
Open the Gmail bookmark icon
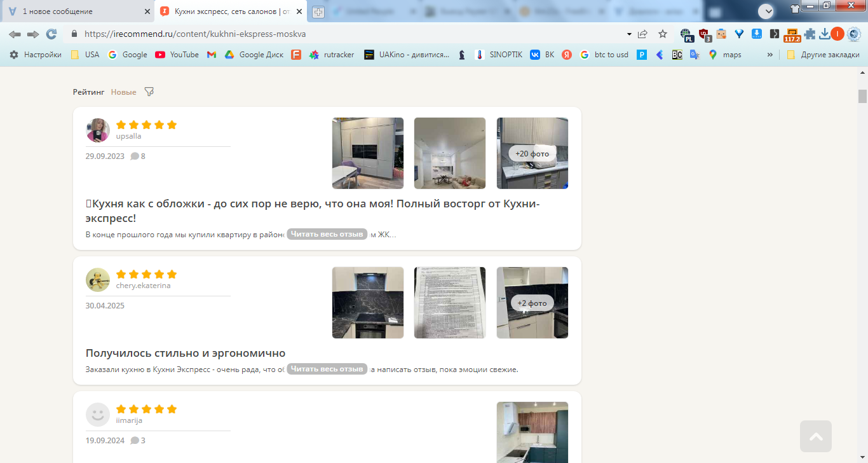tap(212, 55)
